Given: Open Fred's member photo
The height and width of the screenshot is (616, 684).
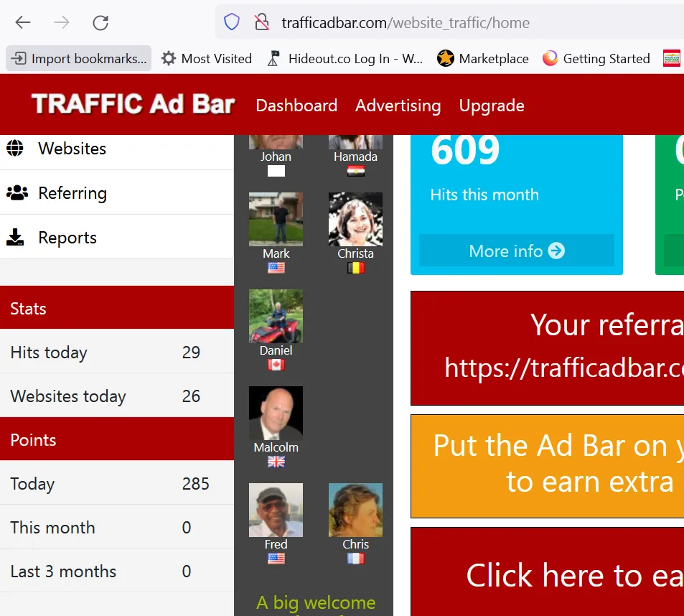Looking at the screenshot, I should click(x=276, y=510).
